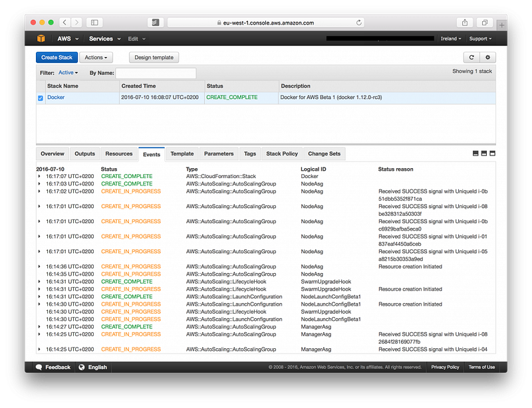Click the Create Stack button

point(57,57)
